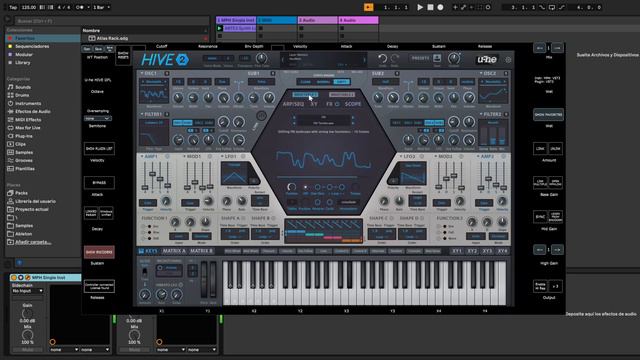
Task: Click the filter link round button between Filter1 and Sub1
Action: [x=262, y=116]
